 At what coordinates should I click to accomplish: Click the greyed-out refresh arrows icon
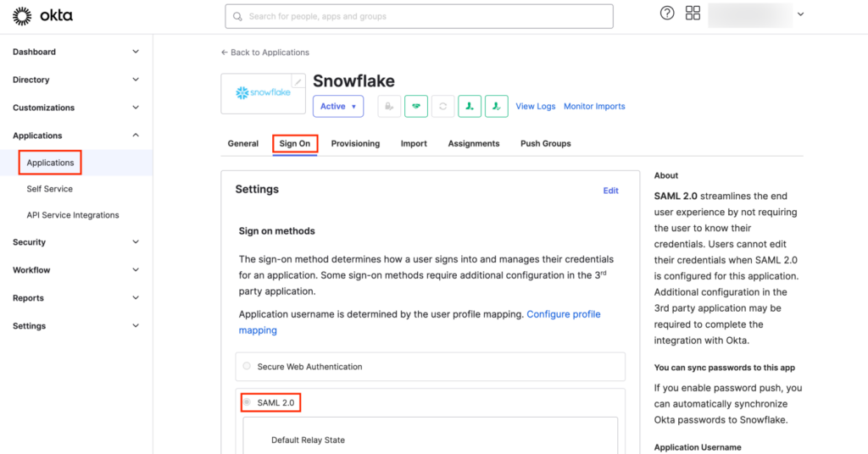(x=442, y=106)
